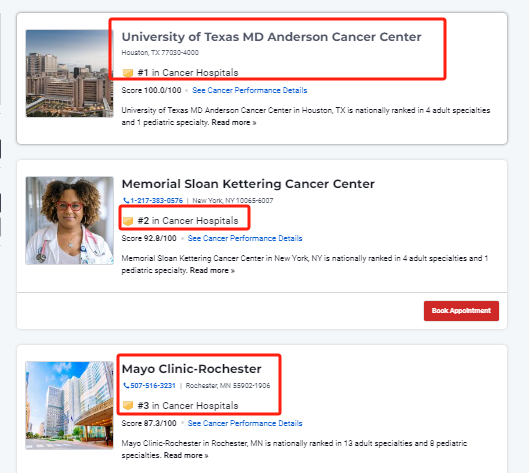
Task: Expand Read more for Mayo Clinic description
Action: pos(186,455)
